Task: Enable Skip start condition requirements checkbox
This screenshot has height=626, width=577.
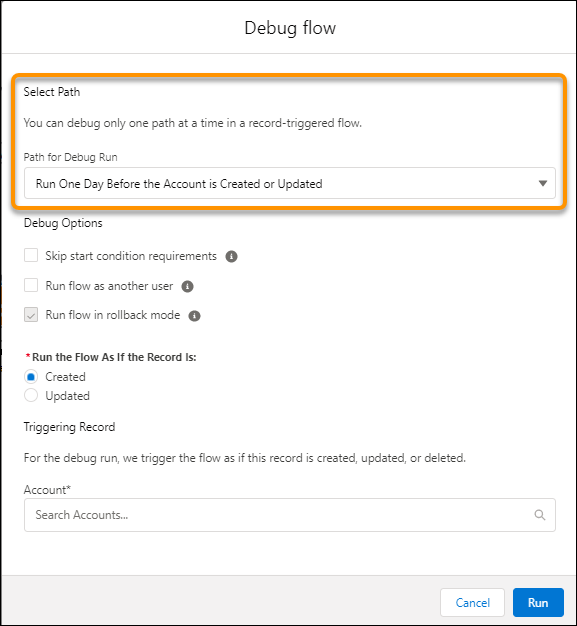Action: click(x=31, y=256)
